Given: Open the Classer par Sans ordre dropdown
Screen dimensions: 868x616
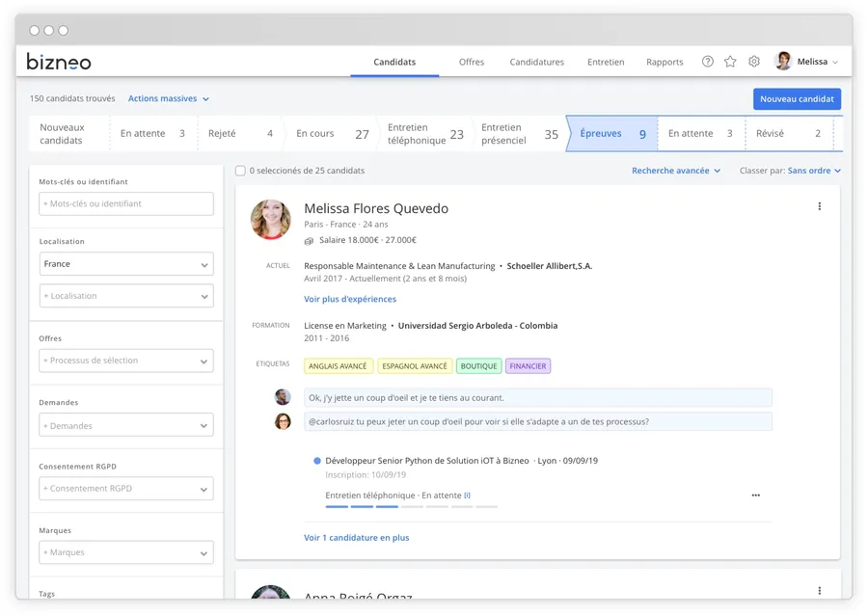Looking at the screenshot, I should coord(813,171).
